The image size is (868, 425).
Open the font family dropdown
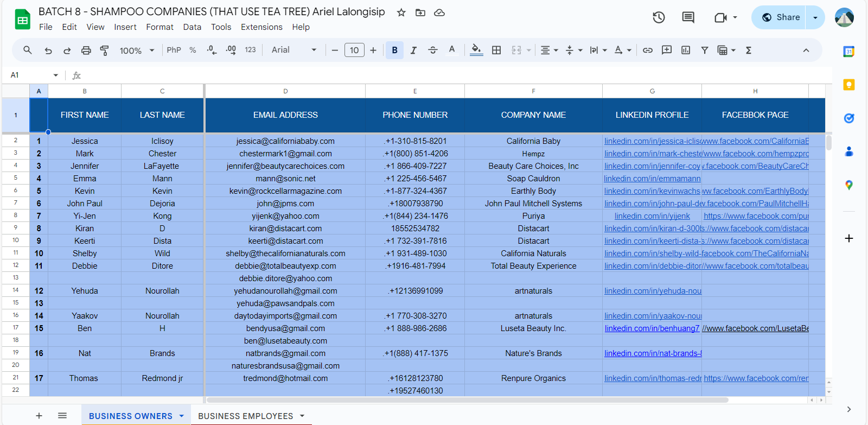tap(294, 50)
